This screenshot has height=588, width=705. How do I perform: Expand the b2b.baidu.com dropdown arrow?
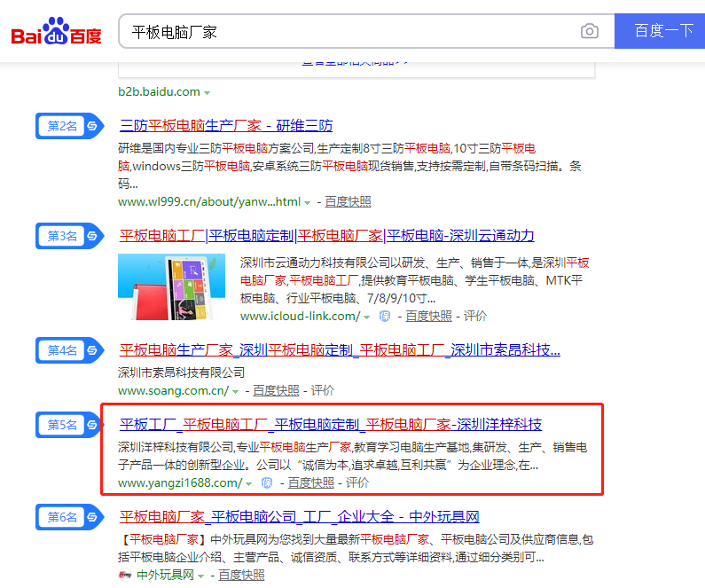(x=207, y=92)
